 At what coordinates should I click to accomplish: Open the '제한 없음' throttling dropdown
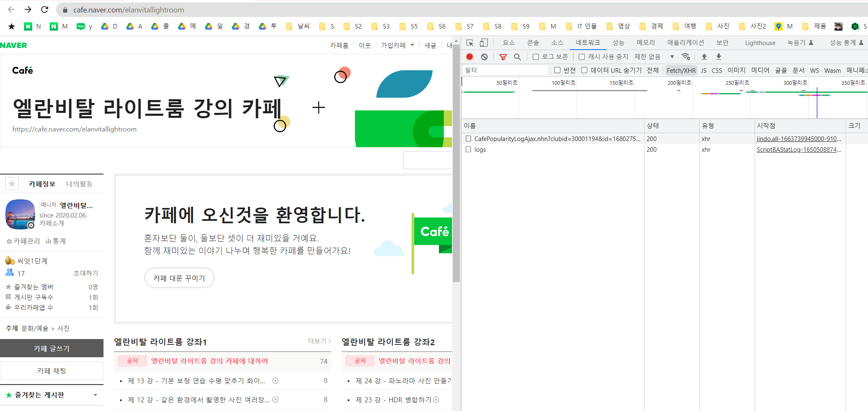click(x=654, y=57)
